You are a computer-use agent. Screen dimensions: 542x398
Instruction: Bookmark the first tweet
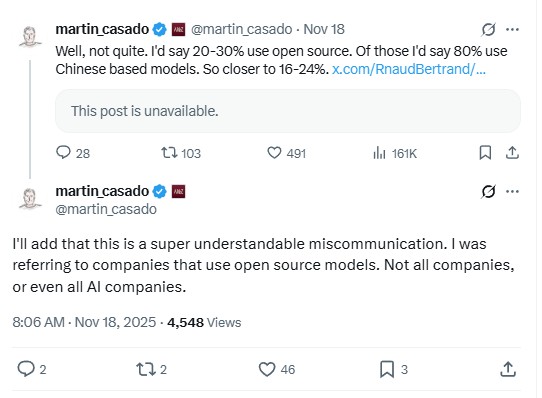coord(485,152)
